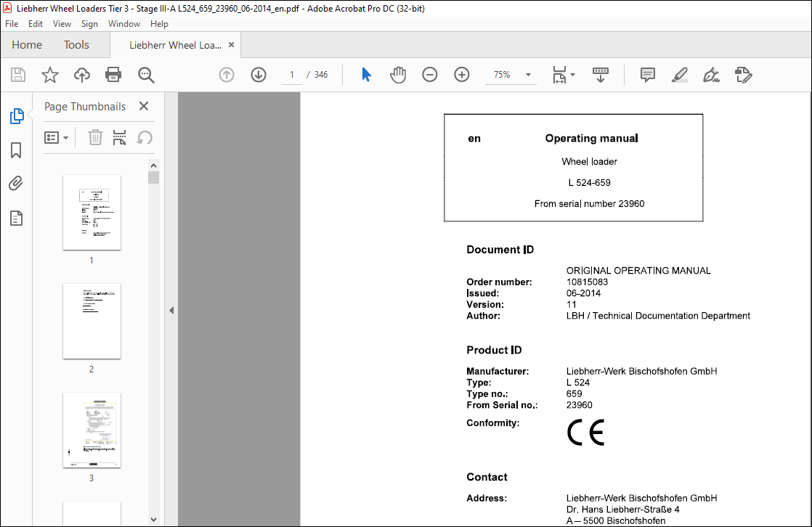Close the Page Thumbnails panel

point(144,106)
